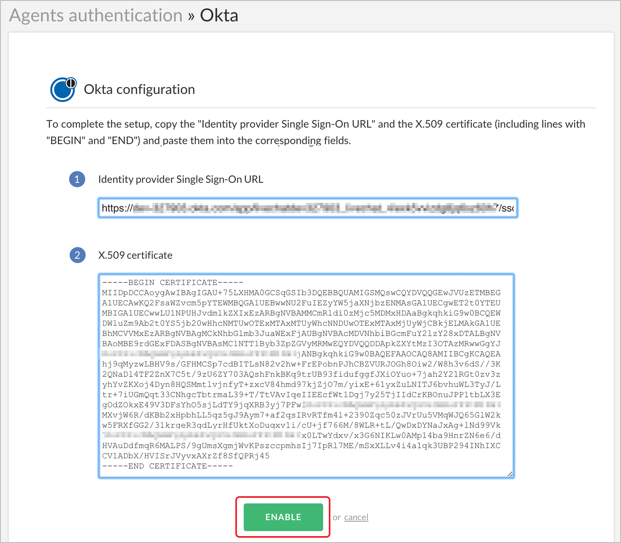Focus the Single Sign-On URL input field
The width and height of the screenshot is (621, 543).
pos(310,207)
